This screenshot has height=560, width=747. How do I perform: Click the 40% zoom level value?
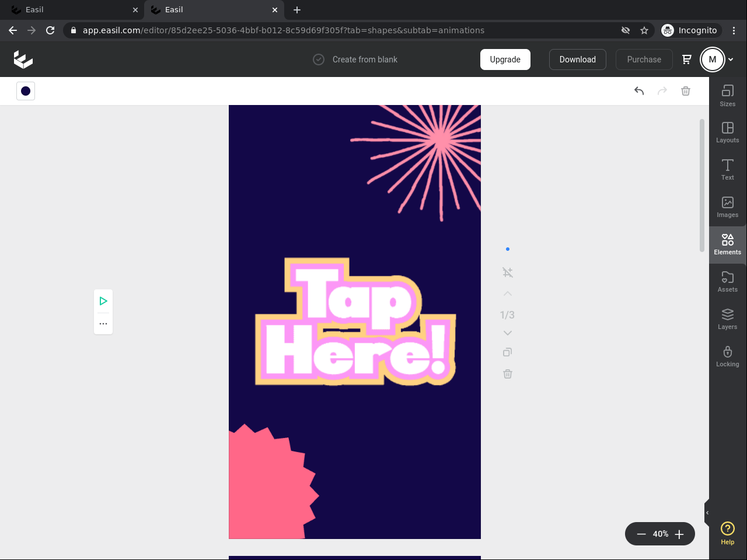661,534
